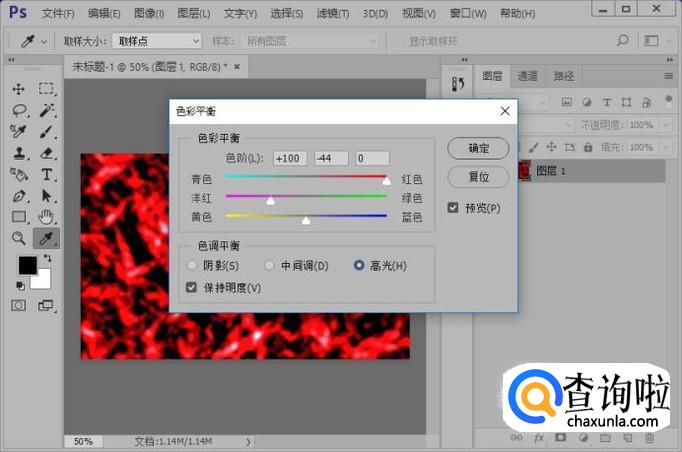
Task: Open the 文件(F) menu
Action: click(58, 13)
